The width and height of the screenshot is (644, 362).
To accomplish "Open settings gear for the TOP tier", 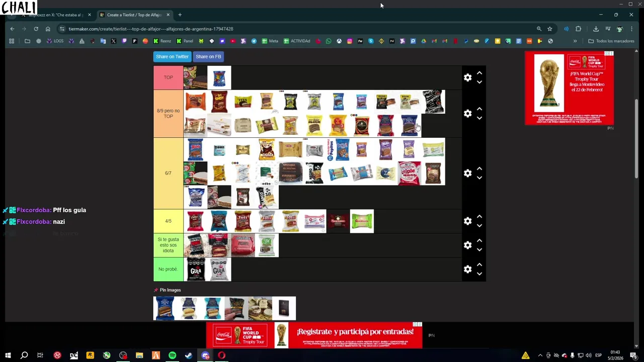I will [x=468, y=77].
